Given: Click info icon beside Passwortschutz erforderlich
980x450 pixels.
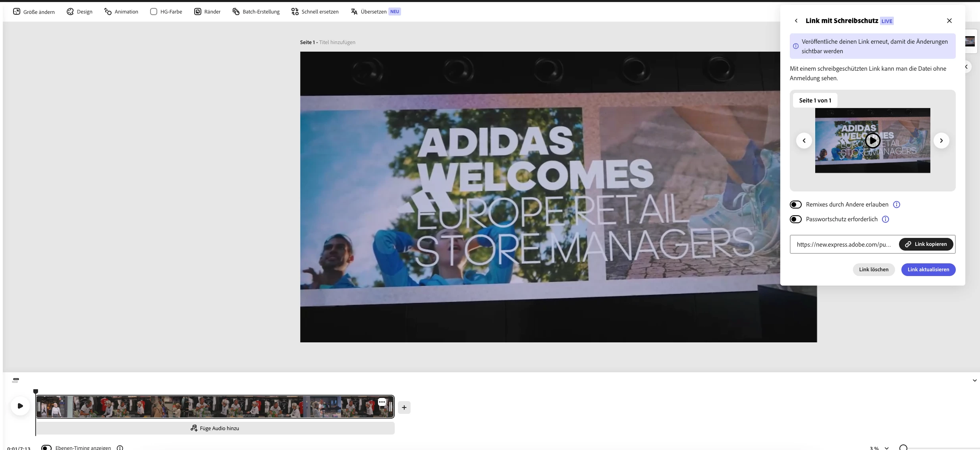Looking at the screenshot, I should pyautogui.click(x=885, y=219).
